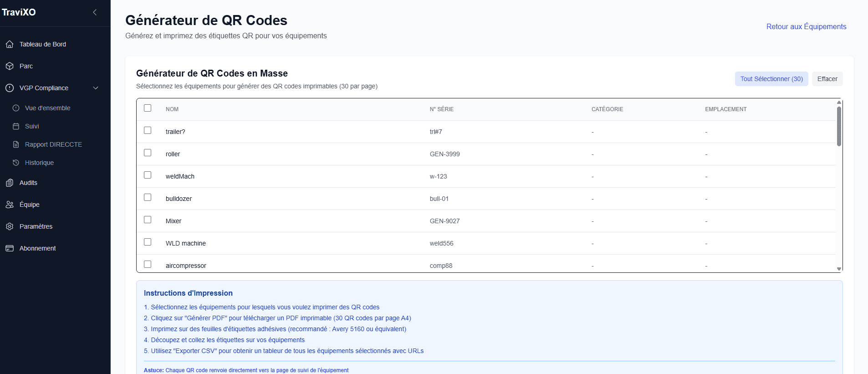868x374 pixels.
Task: Click the NOM column header
Action: [172, 109]
